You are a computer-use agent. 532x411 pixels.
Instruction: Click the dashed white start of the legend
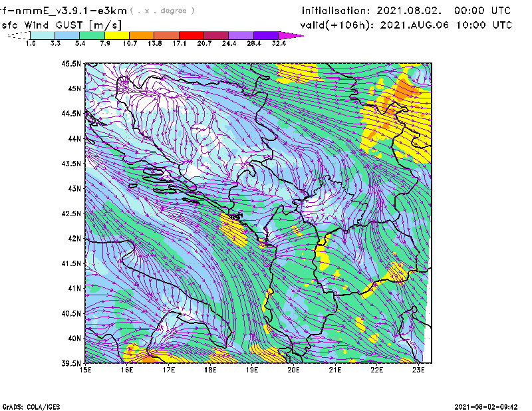pyautogui.click(x=19, y=35)
